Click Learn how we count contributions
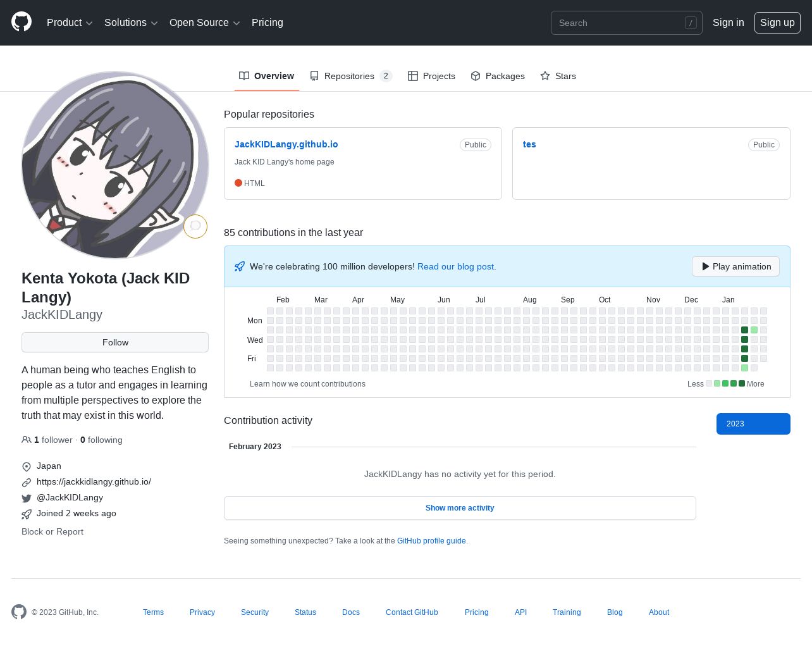This screenshot has width=812, height=651. 307,384
